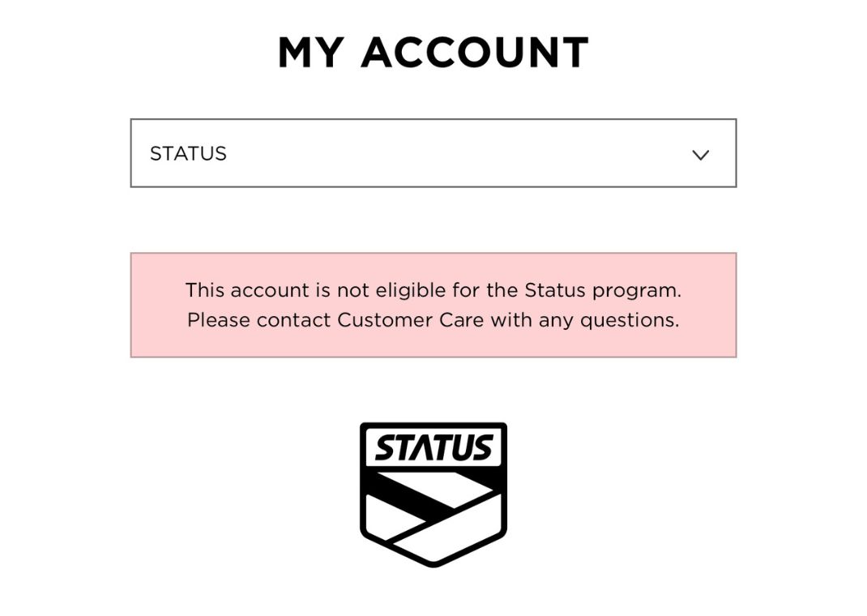This screenshot has height=616, width=867.
Task: Click the STATUS label in the select box
Action: (188, 154)
